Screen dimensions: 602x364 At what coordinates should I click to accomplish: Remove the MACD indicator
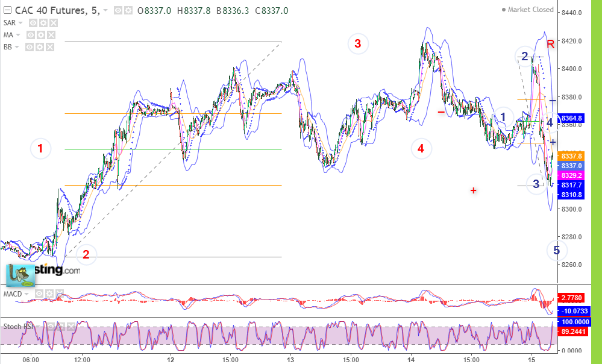click(59, 293)
